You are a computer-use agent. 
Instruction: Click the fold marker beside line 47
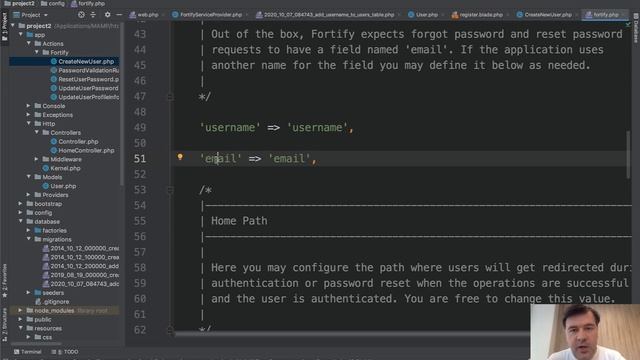(170, 97)
